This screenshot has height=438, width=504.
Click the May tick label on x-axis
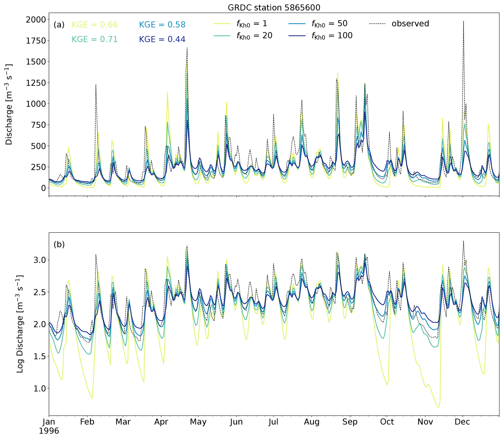(x=198, y=422)
